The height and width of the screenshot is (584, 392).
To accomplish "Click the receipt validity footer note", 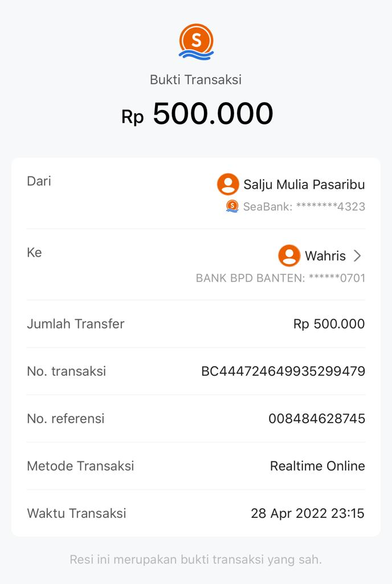I will click(x=195, y=559).
